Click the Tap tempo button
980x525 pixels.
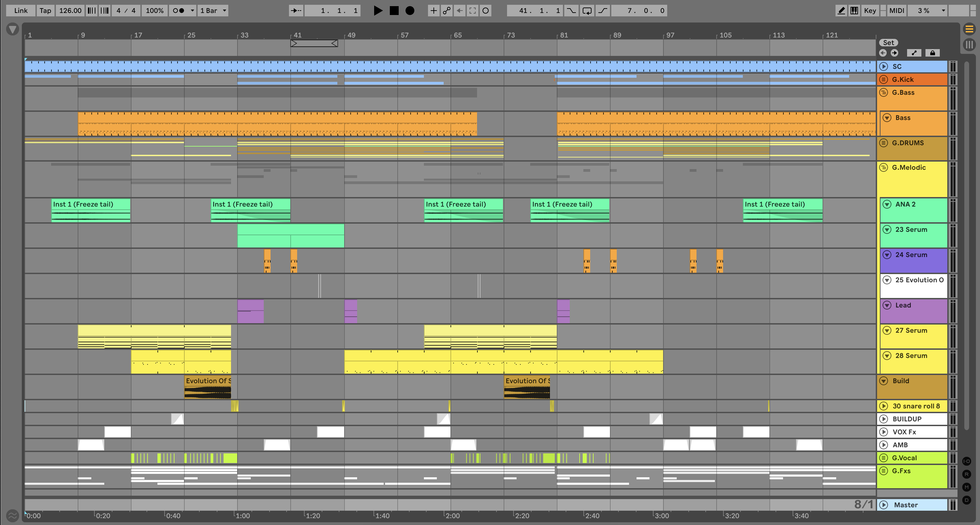coord(45,11)
